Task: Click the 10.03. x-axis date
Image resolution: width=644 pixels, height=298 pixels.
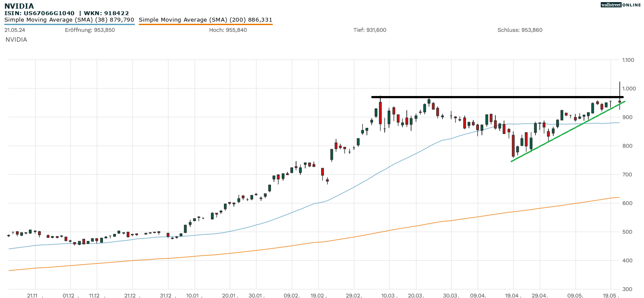Action: point(389,295)
